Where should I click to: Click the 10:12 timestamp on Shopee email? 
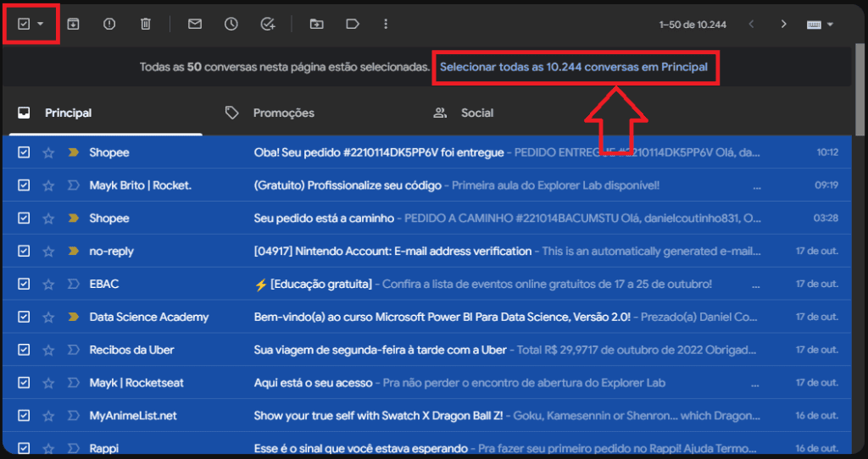pos(827,152)
